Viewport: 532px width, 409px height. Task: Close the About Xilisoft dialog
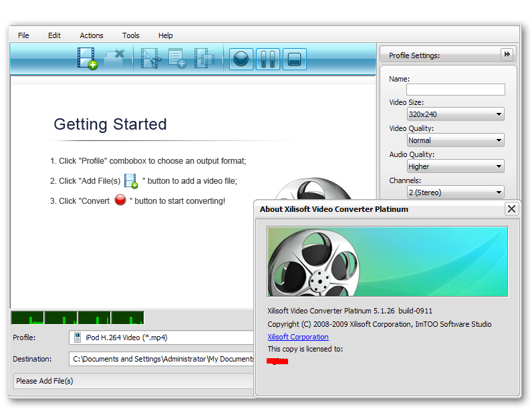(x=511, y=209)
